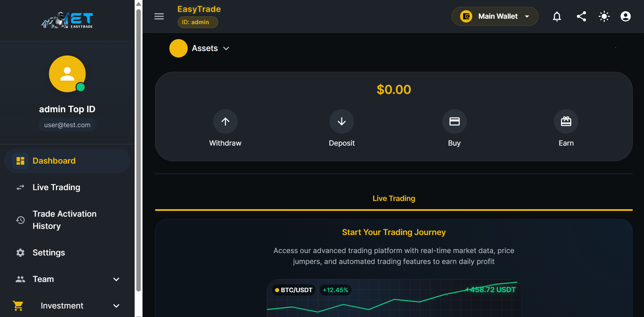Click the ID: admin badge
644x317 pixels.
198,22
